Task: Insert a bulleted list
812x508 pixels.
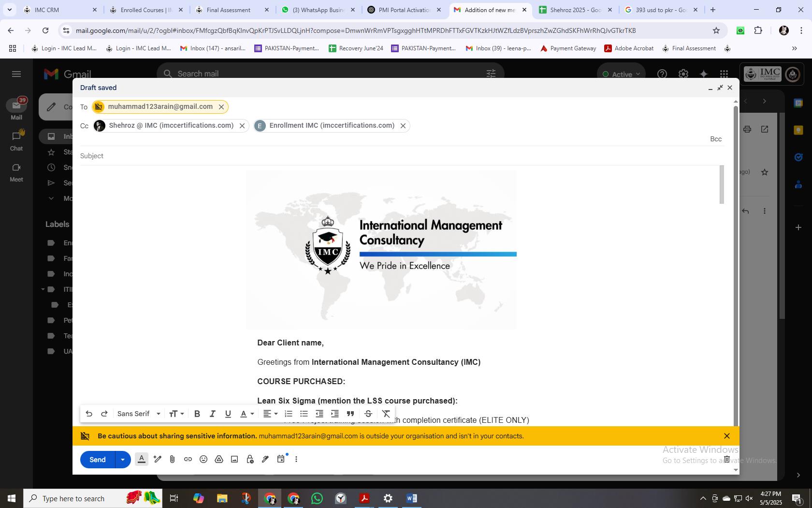Action: pos(304,414)
